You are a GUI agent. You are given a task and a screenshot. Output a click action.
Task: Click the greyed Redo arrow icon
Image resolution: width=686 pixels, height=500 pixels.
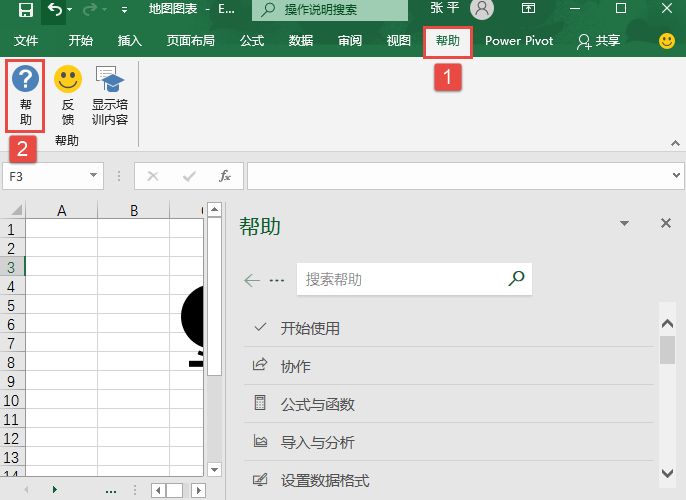point(90,10)
